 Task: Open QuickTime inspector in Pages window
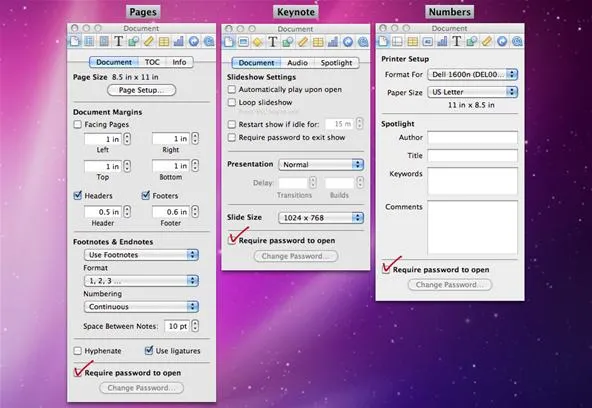208,41
